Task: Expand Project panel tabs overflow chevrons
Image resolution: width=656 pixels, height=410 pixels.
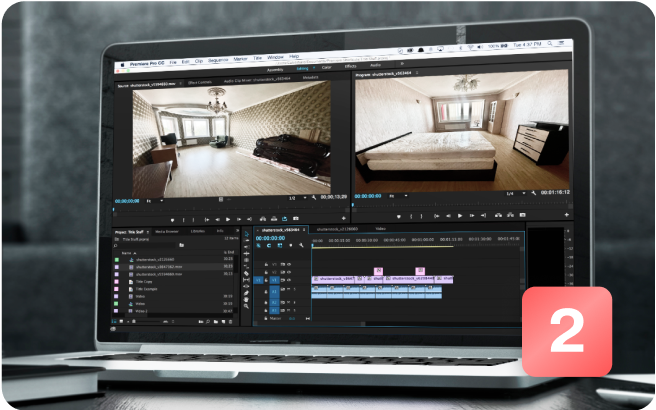Action: coord(238,231)
